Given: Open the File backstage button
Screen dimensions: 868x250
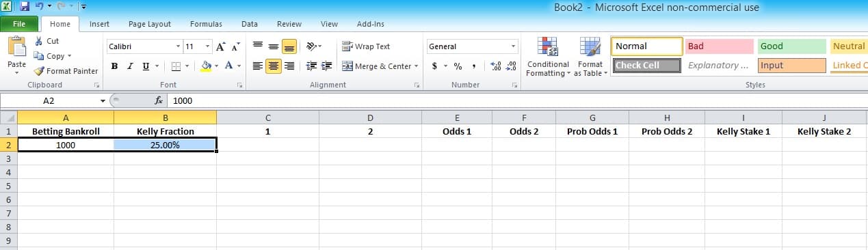Looking at the screenshot, I should [x=19, y=24].
